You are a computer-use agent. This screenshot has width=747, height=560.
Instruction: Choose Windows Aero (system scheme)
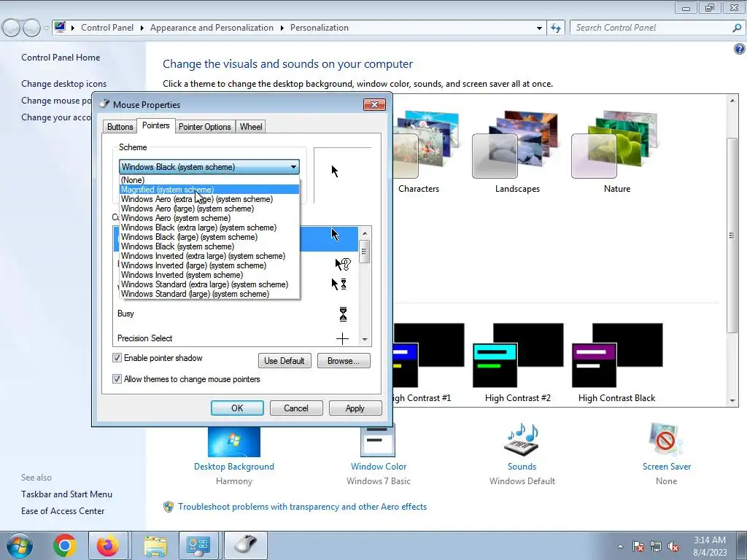(x=209, y=218)
